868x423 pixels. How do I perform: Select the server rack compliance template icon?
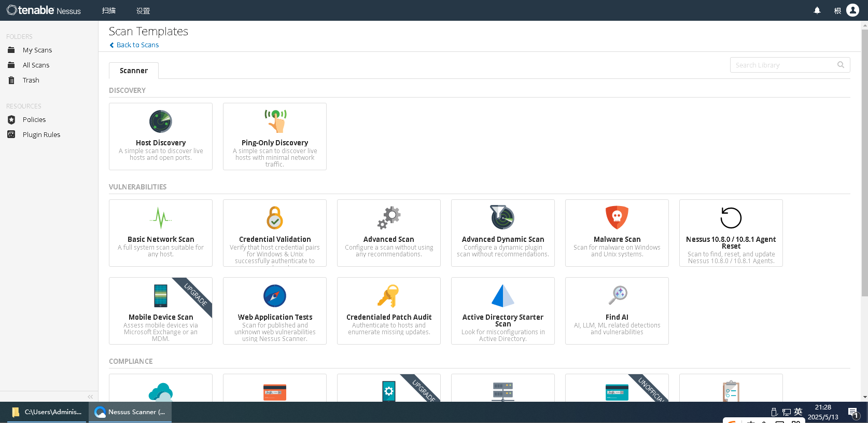coord(503,392)
